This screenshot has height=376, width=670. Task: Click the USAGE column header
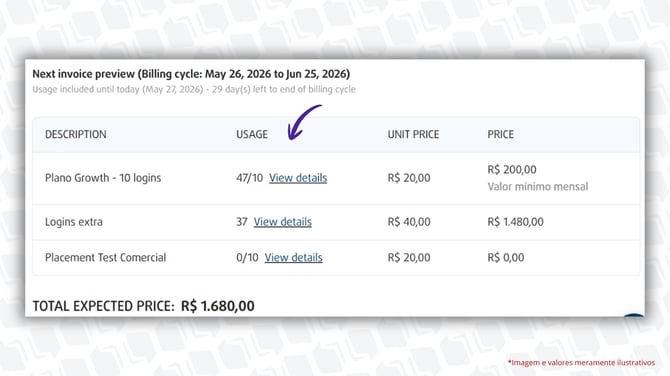click(252, 134)
